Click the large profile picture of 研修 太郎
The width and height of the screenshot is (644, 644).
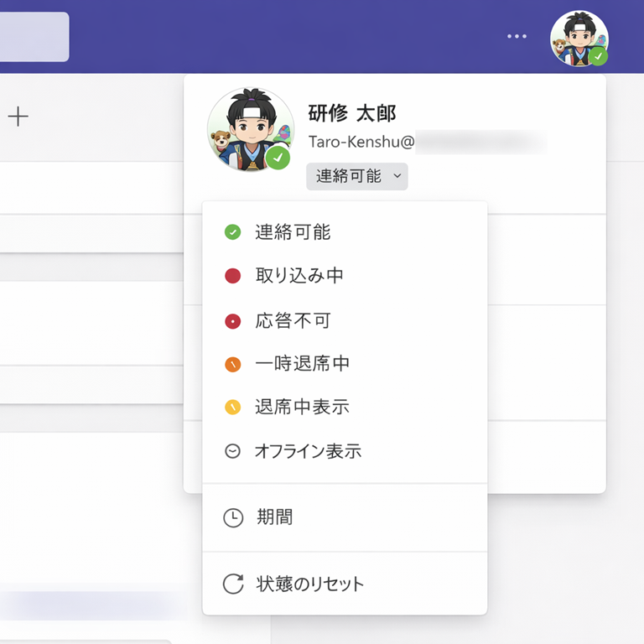tap(249, 129)
